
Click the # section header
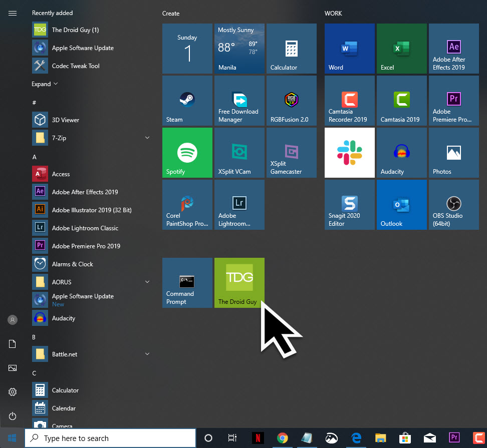(x=34, y=103)
